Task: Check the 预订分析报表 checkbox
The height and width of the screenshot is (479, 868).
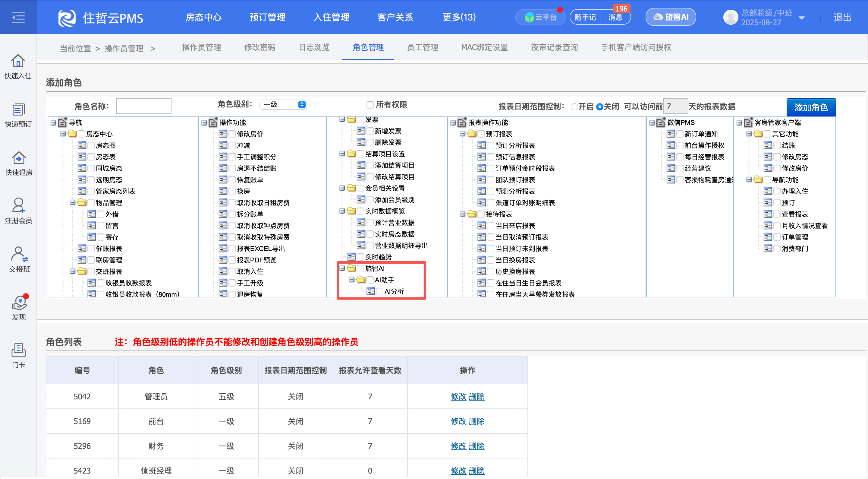Action: coord(491,145)
